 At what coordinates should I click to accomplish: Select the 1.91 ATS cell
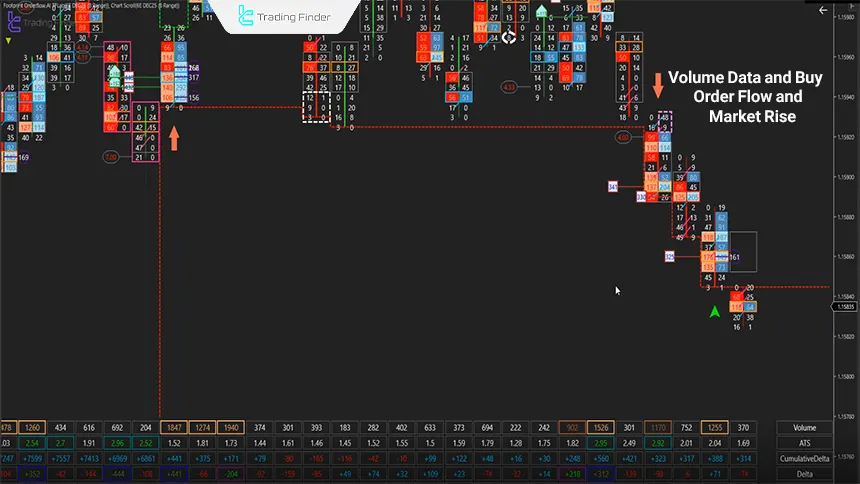click(x=89, y=443)
